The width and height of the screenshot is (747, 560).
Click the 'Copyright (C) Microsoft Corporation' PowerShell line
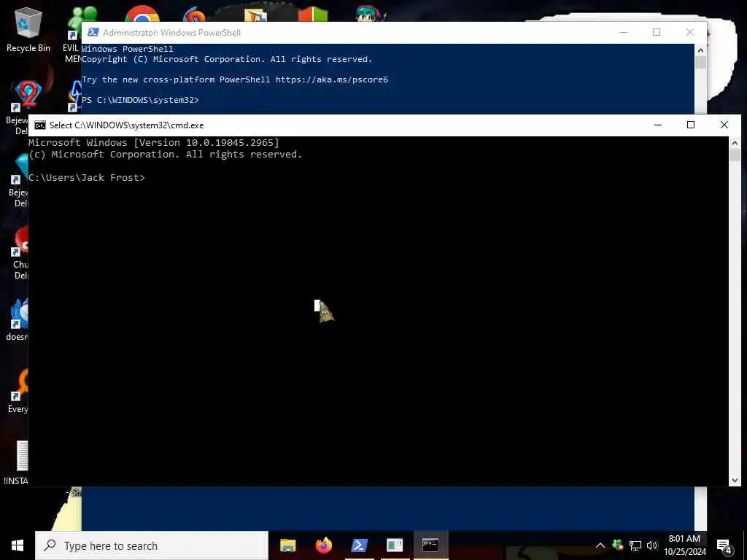[227, 59]
